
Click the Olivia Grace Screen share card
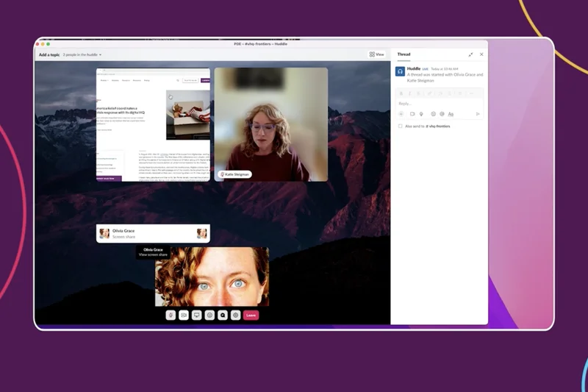(153, 234)
